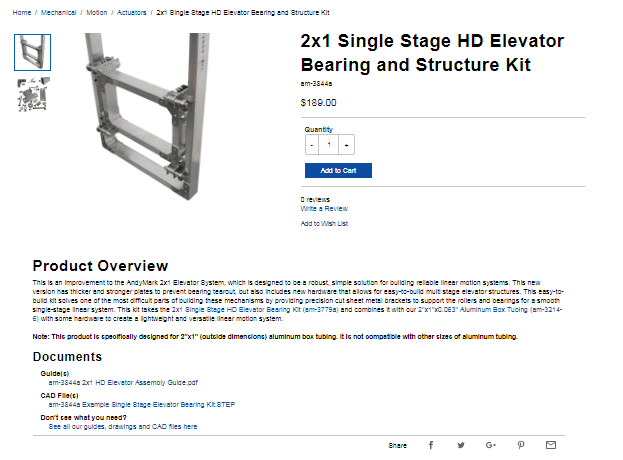Navigate to Mechanical breadcrumb
This screenshot has height=460, width=623.
[58, 13]
